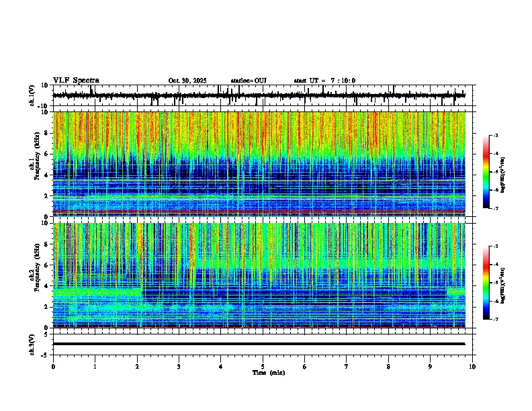The height and width of the screenshot is (411, 532).
Task: Click the "4" kHz tick on ch.2 spectrogram
Action: point(47,286)
